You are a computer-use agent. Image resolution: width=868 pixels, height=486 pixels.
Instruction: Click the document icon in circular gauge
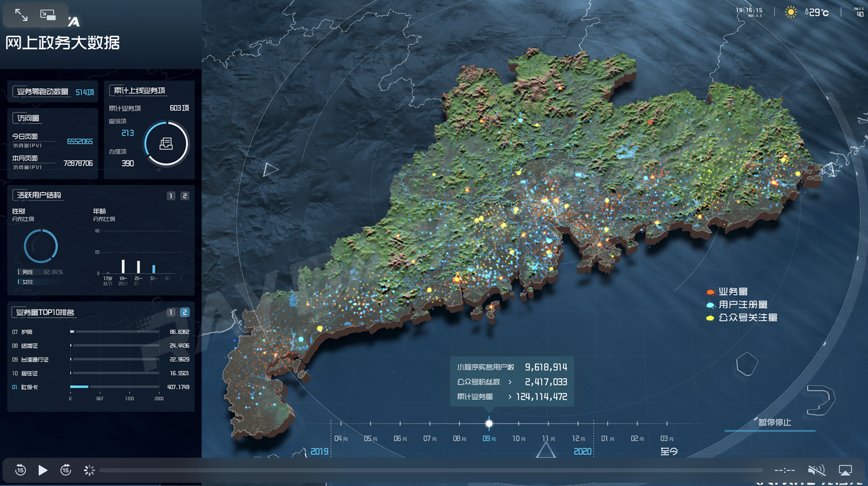[166, 143]
